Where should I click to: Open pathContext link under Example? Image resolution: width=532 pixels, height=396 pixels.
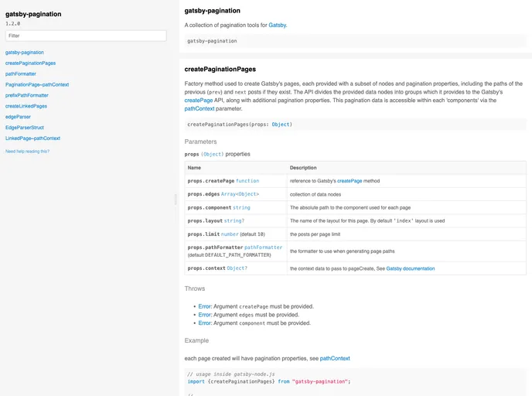[x=335, y=358]
